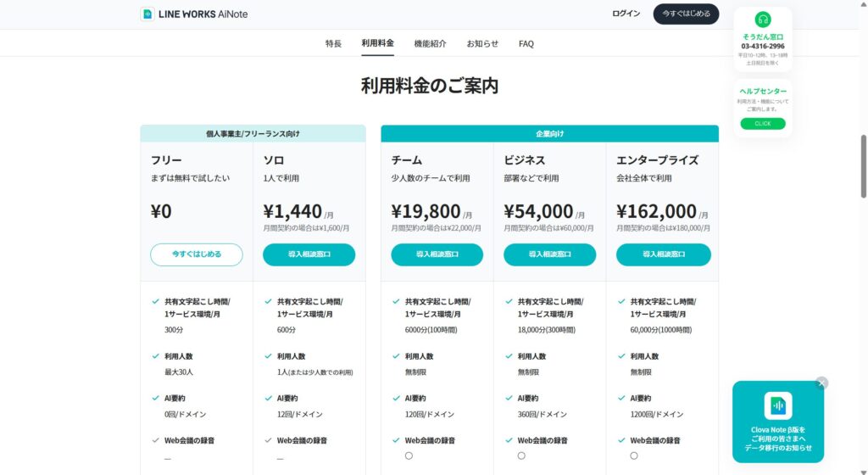The image size is (868, 475).
Task: Click the 60,000分(1000時間) value
Action: (661, 330)
